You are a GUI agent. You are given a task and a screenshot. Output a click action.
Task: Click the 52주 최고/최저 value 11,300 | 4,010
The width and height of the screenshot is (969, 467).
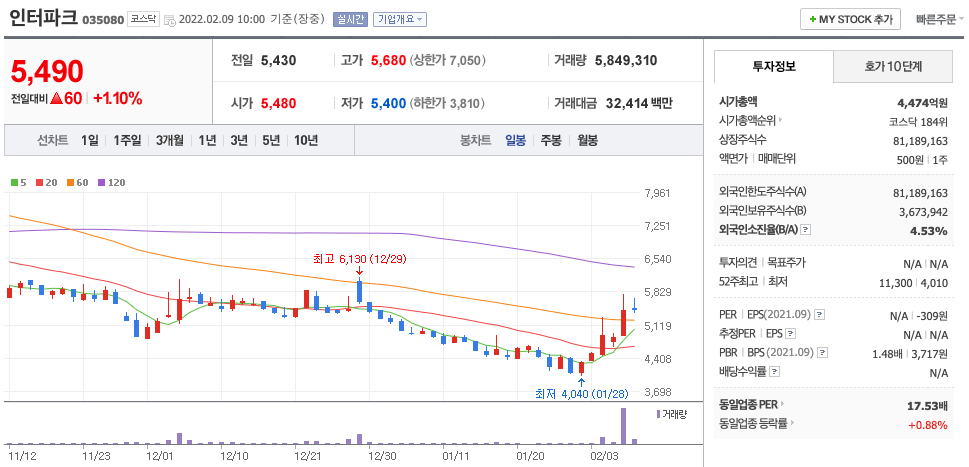(x=913, y=283)
